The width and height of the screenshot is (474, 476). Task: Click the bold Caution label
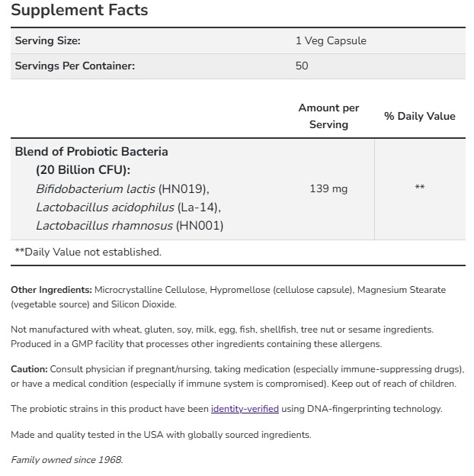pos(30,369)
